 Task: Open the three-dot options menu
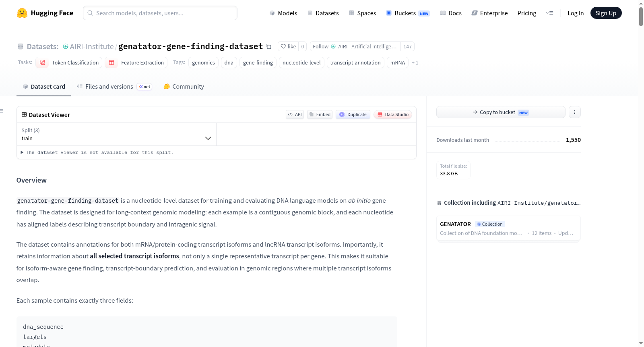[x=575, y=112]
